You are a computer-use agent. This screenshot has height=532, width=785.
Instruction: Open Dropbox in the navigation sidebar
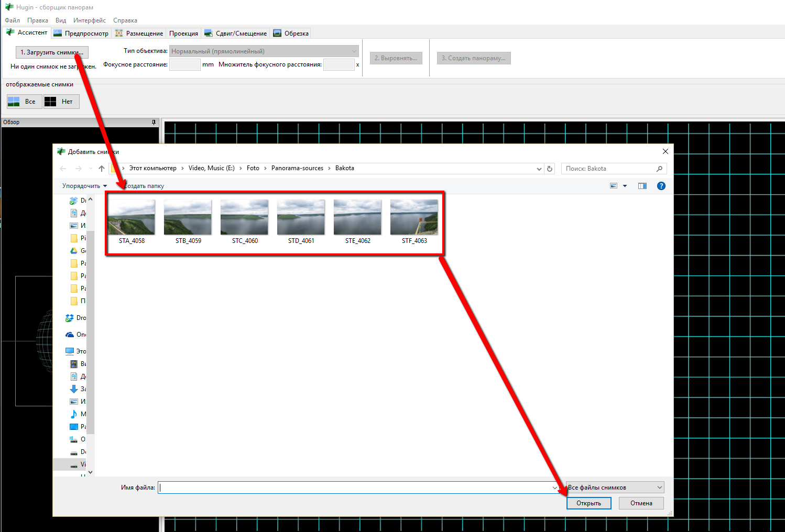tap(75, 318)
